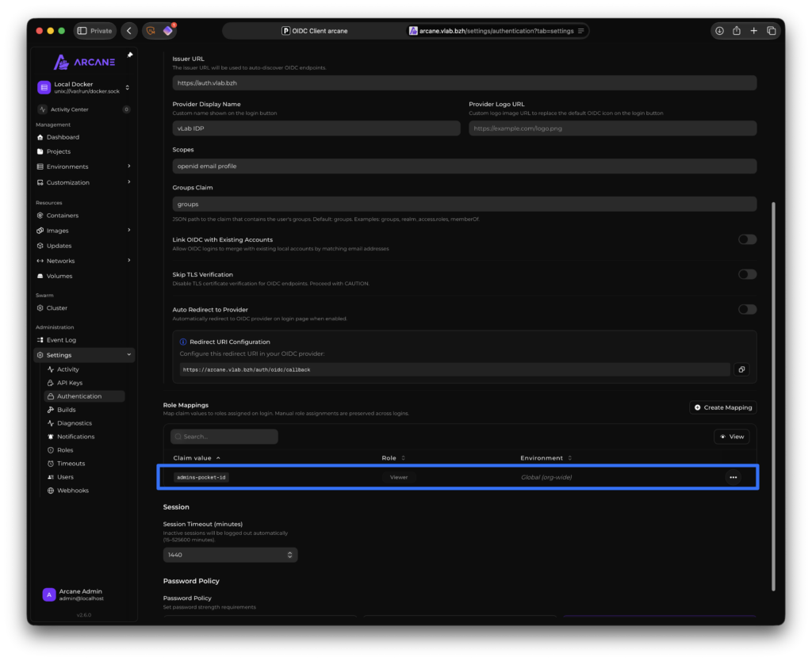Open browser downloads icon
Image resolution: width=812 pixels, height=661 pixels.
[x=719, y=31]
